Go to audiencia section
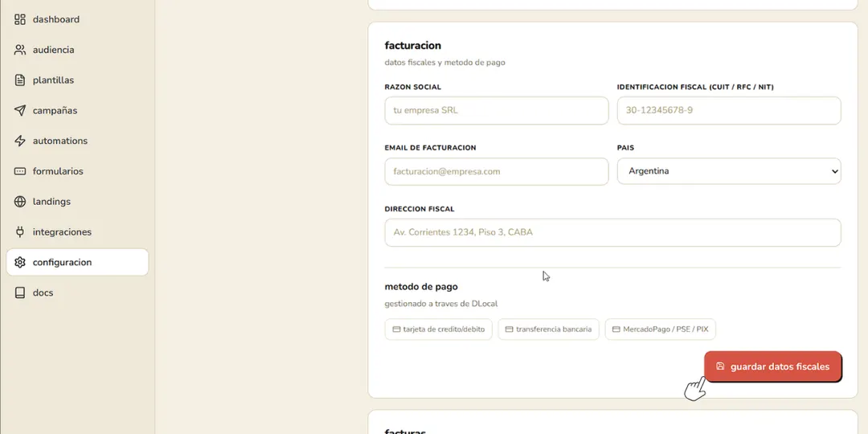Screen dimensions: 868x434 pos(77,50)
